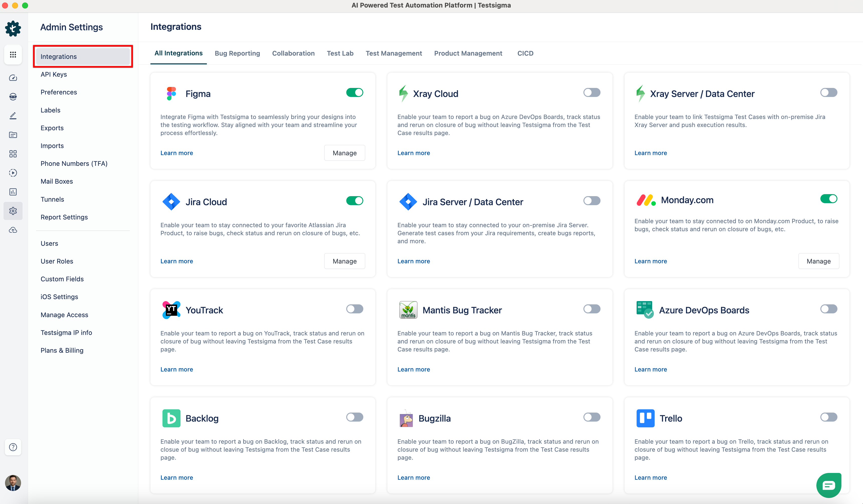Select the agent bot icon in sidebar
Screen dimensions: 863x504
point(13,96)
